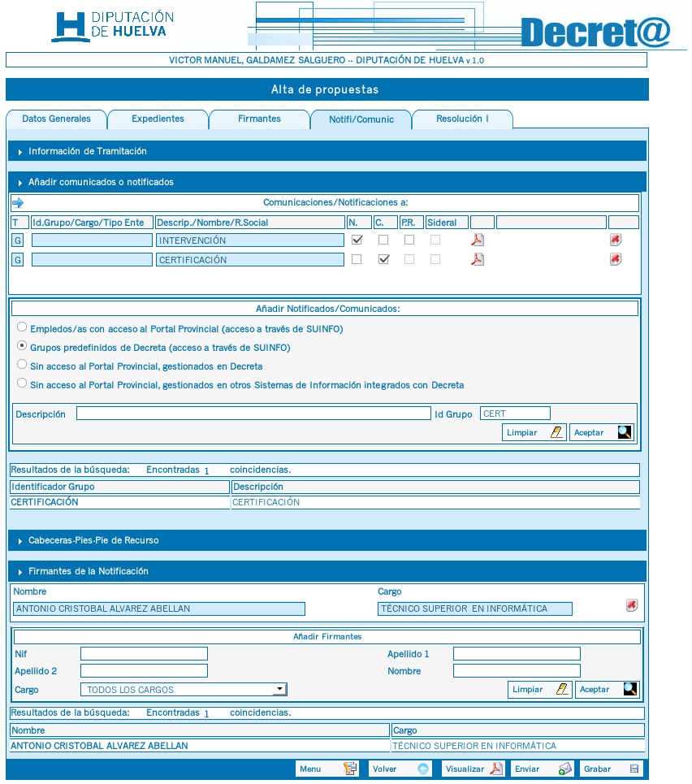Open the Expedientes tab

pos(158,119)
